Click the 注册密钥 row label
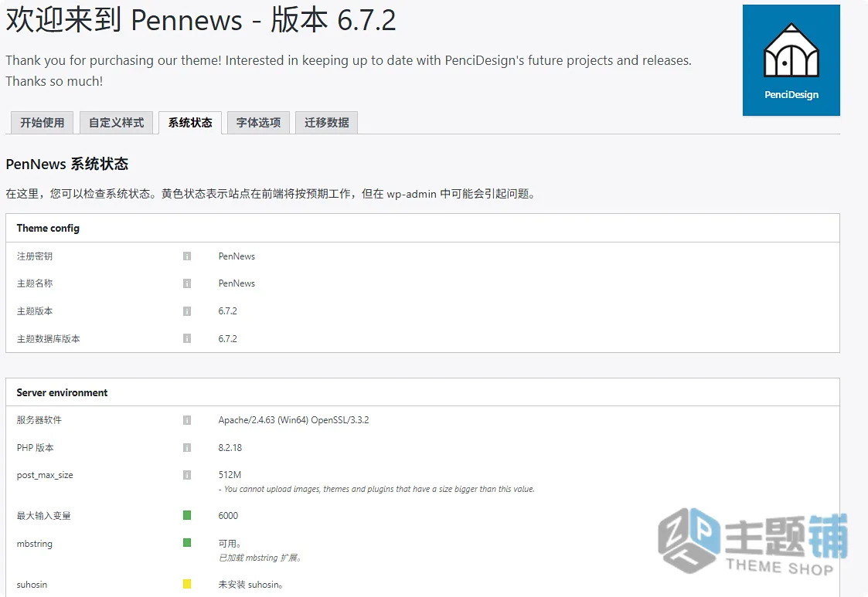 (x=34, y=256)
